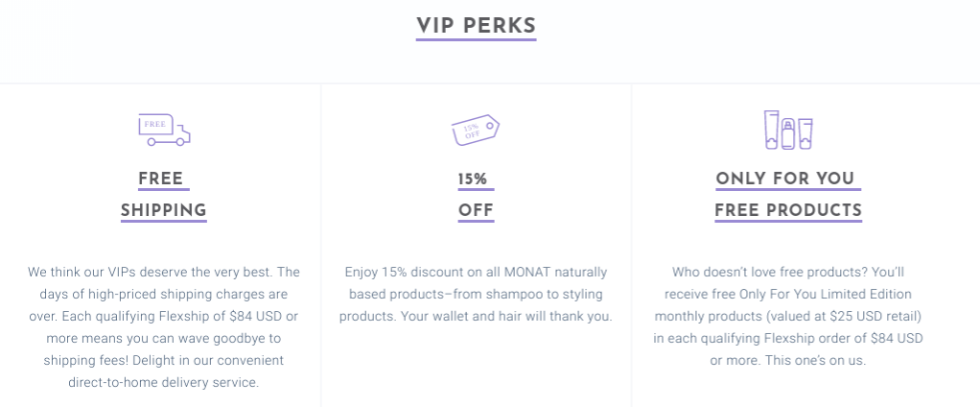
Task: Click the FREE heading word
Action: pyautogui.click(x=161, y=179)
